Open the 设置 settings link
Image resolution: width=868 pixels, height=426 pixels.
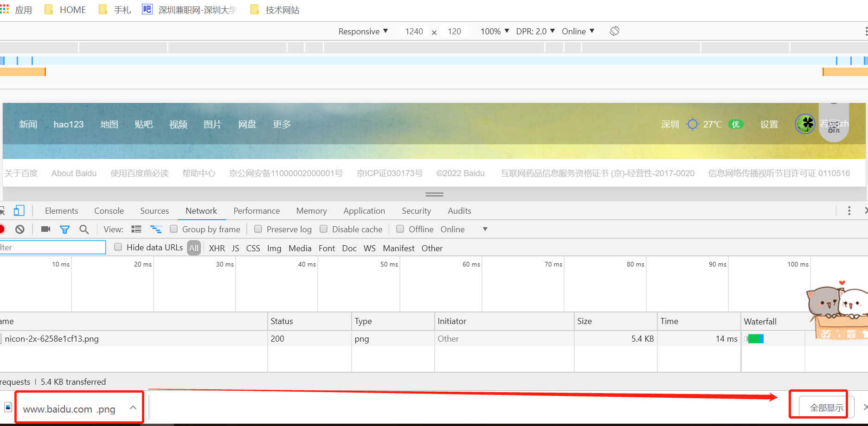point(769,124)
